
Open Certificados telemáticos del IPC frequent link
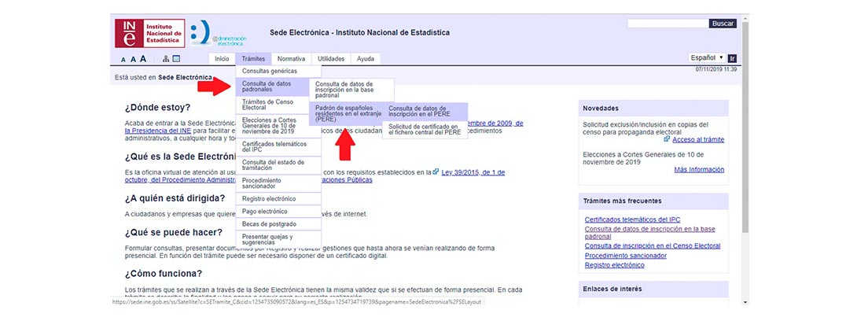pos(632,220)
